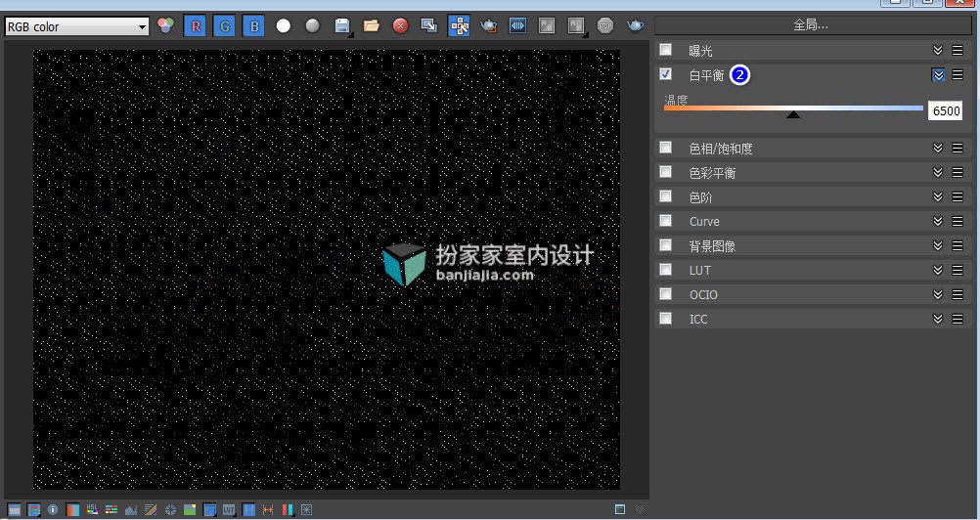Toggle the green channel G button

[x=224, y=26]
